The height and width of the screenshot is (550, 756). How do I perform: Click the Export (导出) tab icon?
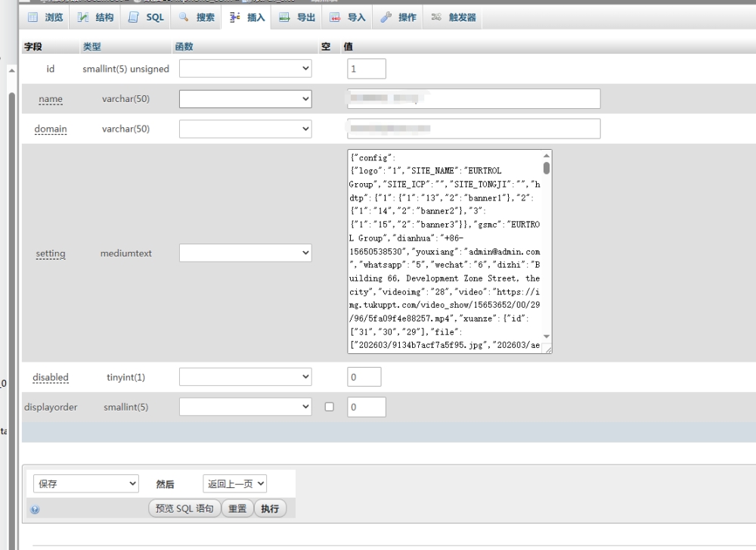[x=284, y=17]
